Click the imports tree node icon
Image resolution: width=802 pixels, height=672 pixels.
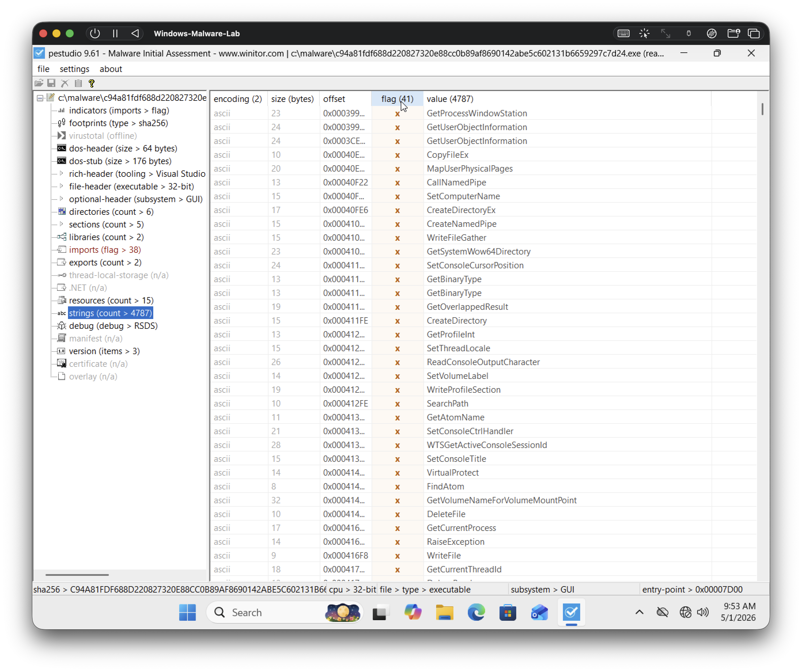tap(61, 250)
